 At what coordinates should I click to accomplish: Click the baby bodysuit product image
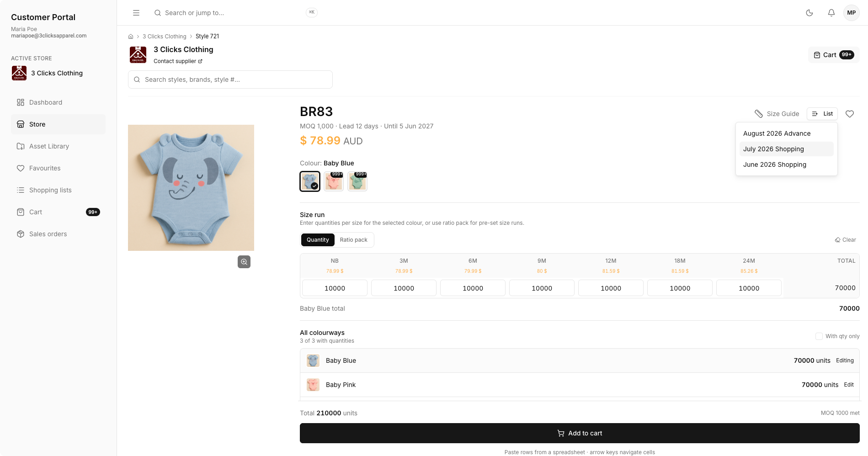pos(191,188)
